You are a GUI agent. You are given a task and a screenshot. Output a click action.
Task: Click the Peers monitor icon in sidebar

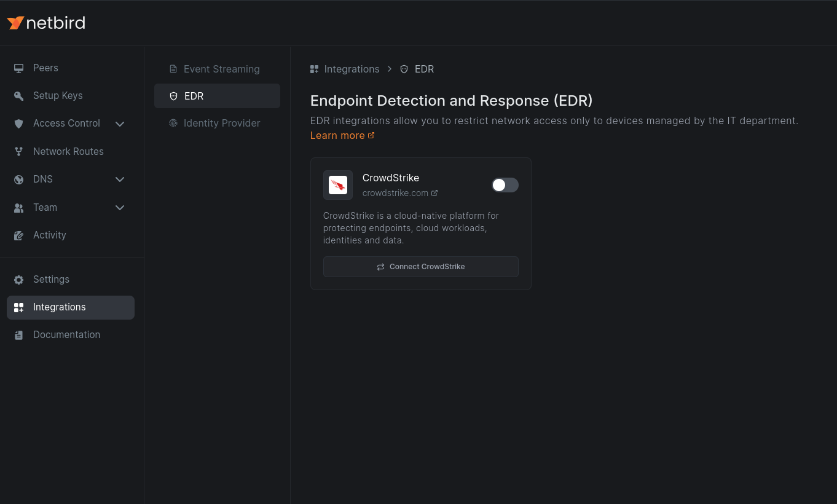pos(18,68)
